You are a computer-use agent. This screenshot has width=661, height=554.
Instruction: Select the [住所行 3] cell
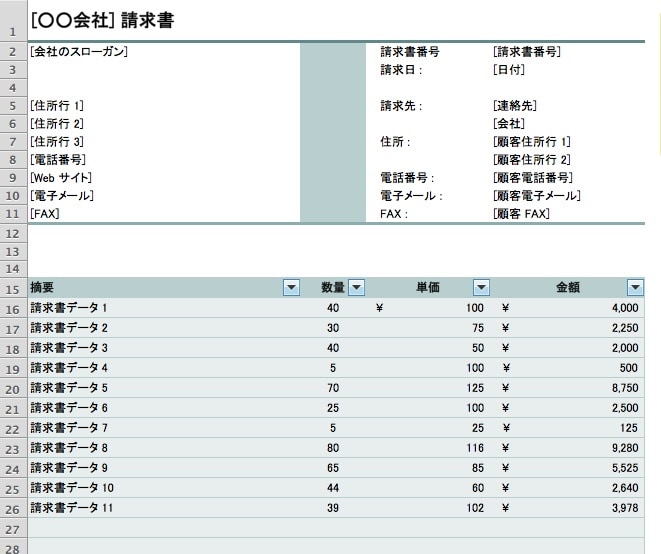(x=57, y=142)
